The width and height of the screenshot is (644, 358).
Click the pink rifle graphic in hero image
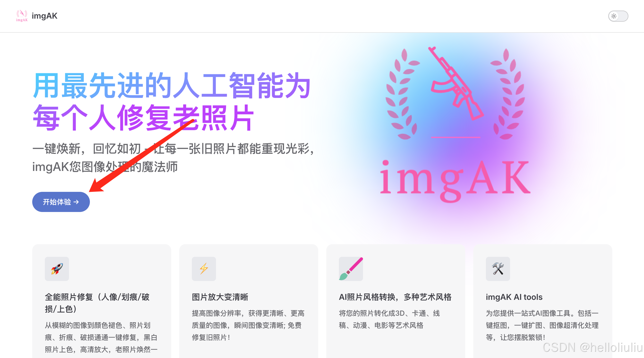pos(456,83)
